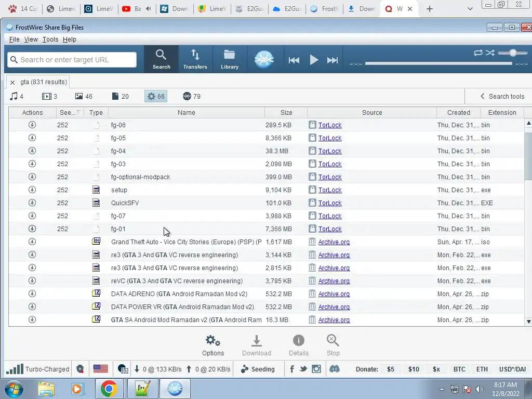Sort results by Extension column header
The width and height of the screenshot is (532, 399).
[x=502, y=113]
